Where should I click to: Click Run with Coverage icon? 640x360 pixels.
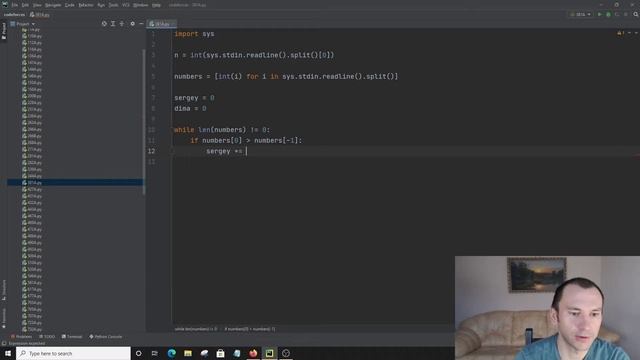click(x=617, y=14)
